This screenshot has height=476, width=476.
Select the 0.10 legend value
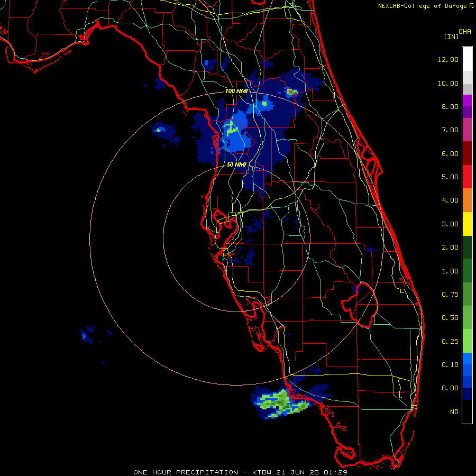click(x=450, y=365)
